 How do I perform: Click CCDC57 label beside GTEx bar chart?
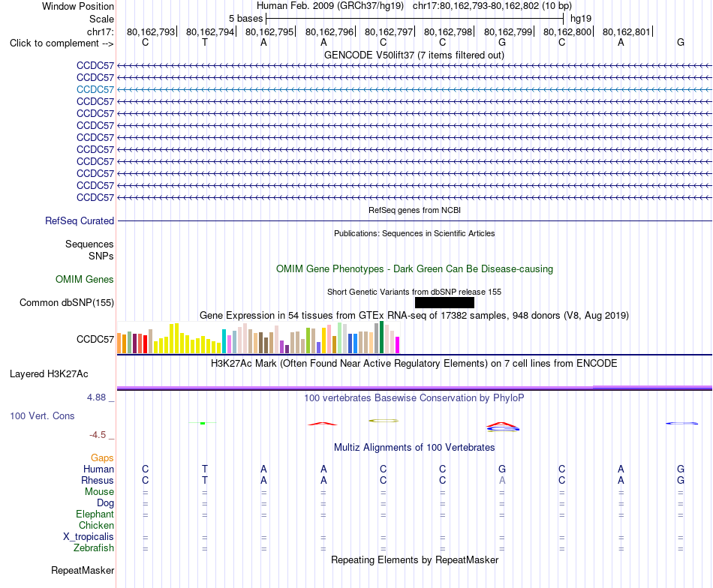coord(95,340)
